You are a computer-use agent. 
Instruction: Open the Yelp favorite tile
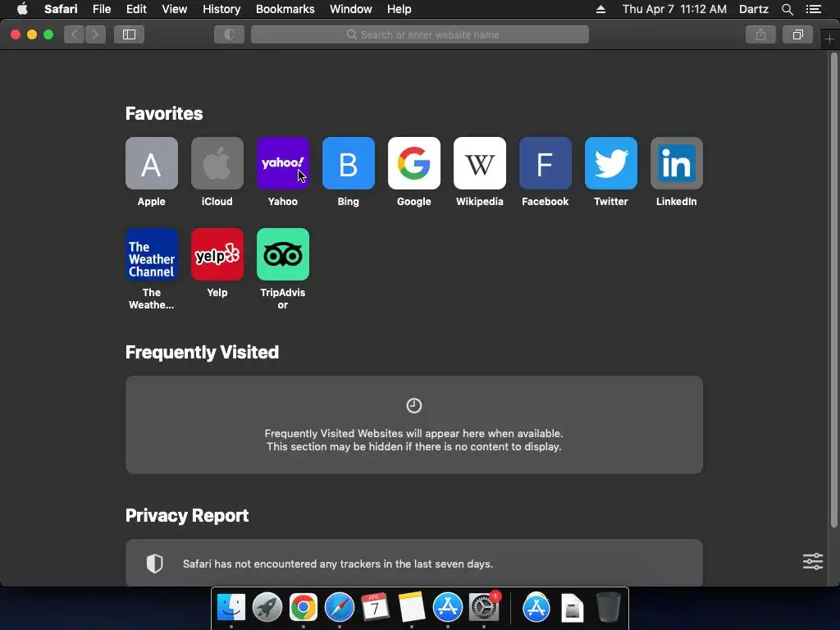pos(217,254)
